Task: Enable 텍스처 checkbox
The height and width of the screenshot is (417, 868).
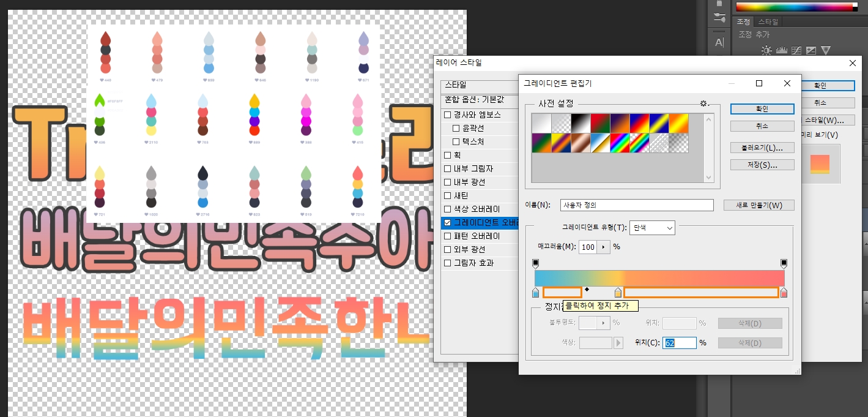Action: (x=456, y=141)
